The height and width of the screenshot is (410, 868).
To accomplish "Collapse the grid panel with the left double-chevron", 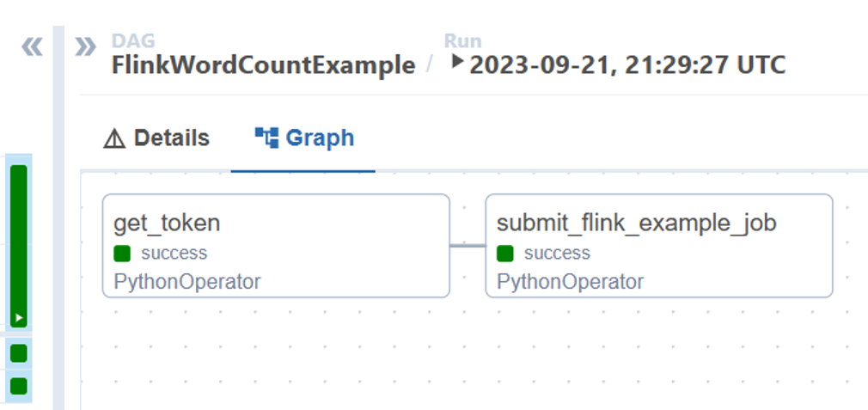I will (32, 47).
